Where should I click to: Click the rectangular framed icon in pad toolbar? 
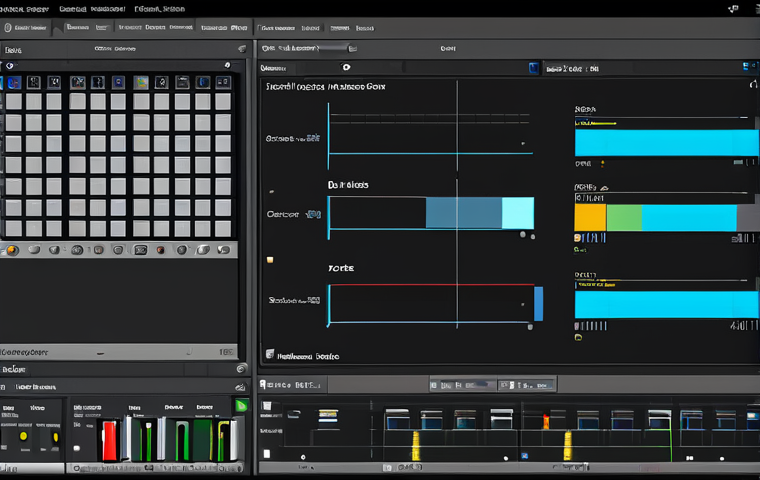tap(141, 250)
